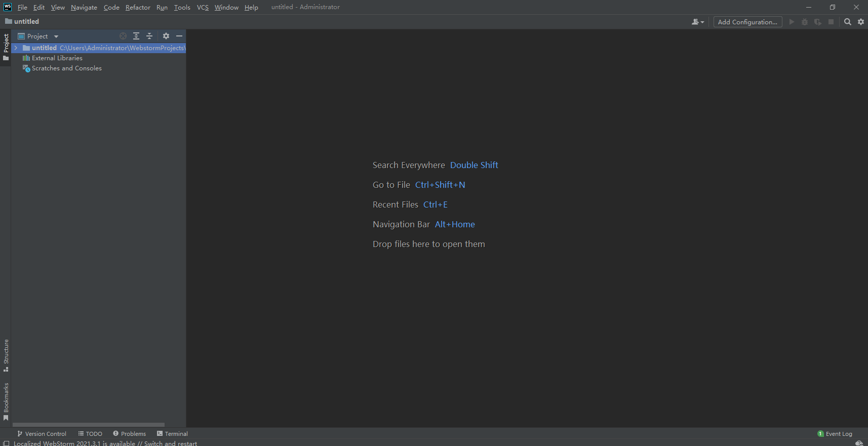Image resolution: width=868 pixels, height=446 pixels.
Task: Open the VCS menu
Action: (203, 7)
